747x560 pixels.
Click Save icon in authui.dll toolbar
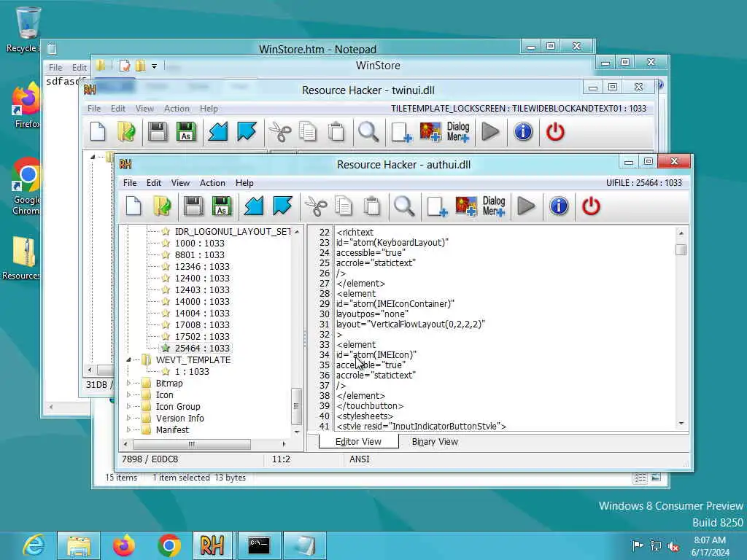click(193, 206)
